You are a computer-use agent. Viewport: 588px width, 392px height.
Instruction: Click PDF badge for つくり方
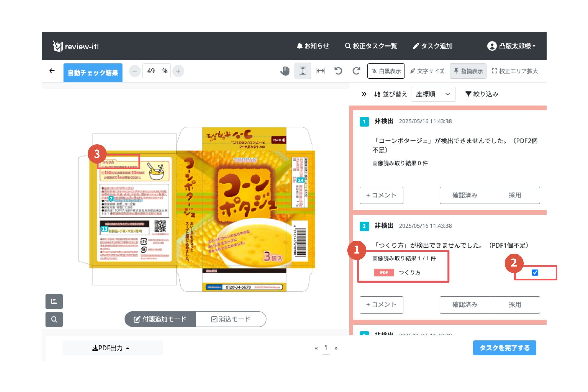pos(384,273)
